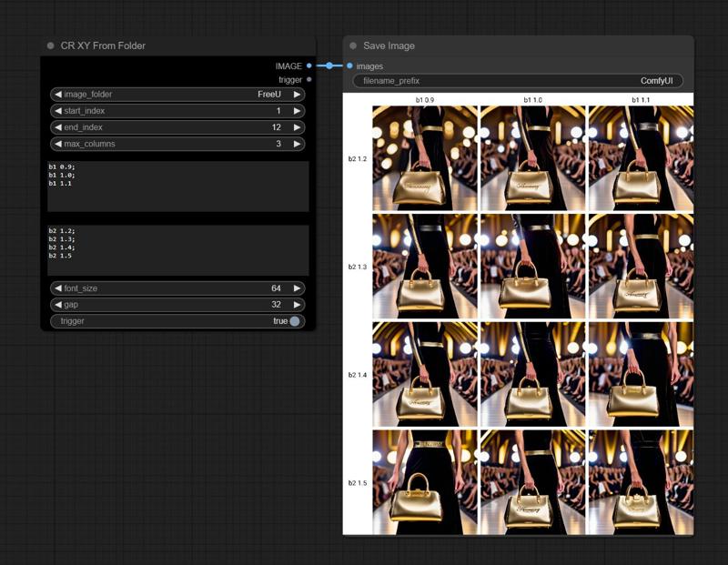
Task: Increase end_index with its right arrow
Action: tap(298, 127)
